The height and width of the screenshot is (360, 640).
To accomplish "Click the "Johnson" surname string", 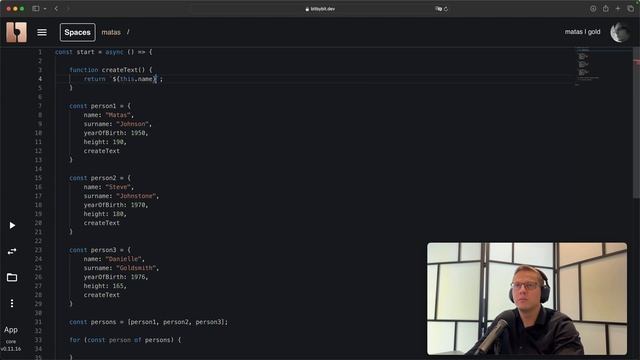I will coord(132,124).
